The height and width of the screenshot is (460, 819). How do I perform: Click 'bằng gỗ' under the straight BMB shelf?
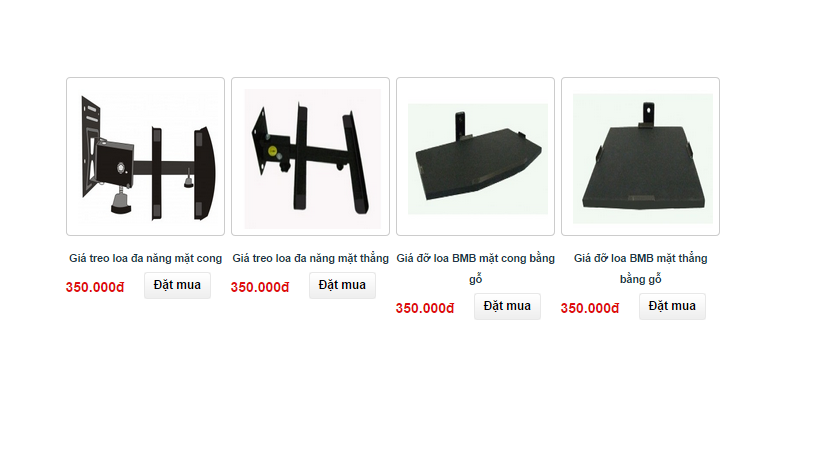(640, 279)
